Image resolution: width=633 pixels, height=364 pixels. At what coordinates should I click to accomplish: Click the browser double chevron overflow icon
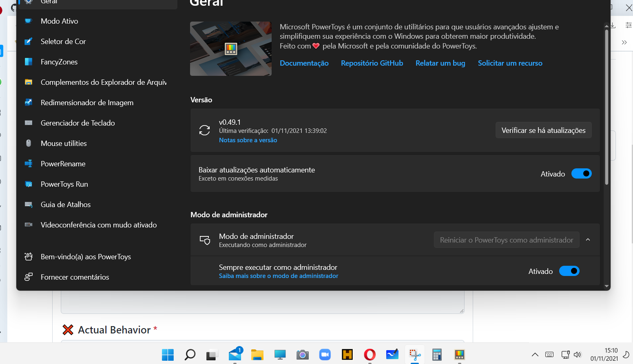coord(624,42)
